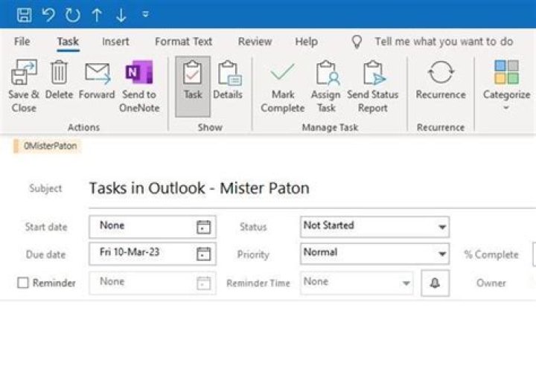
Task: Open the File menu
Action: [x=22, y=42]
